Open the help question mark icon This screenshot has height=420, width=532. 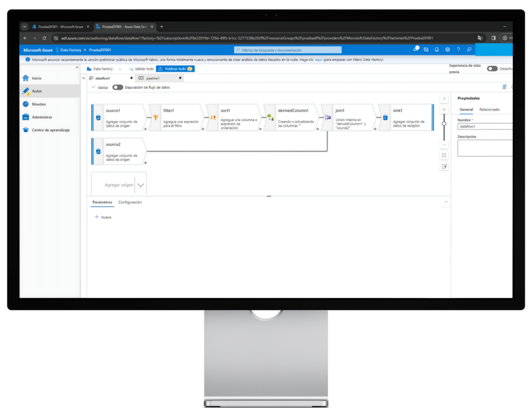(x=459, y=50)
